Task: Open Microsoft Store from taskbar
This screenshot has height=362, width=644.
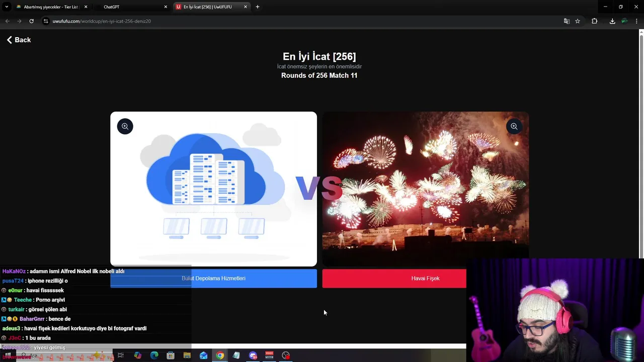Action: (x=171, y=355)
